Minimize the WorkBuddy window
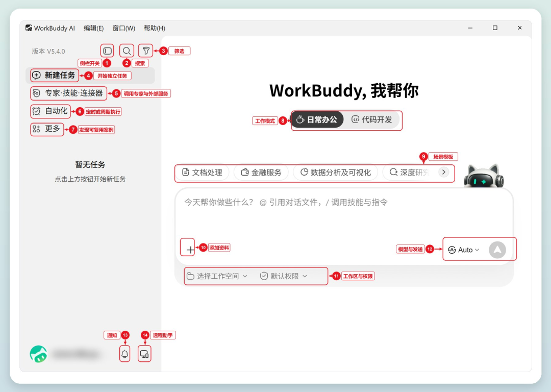The image size is (551, 392). (470, 28)
